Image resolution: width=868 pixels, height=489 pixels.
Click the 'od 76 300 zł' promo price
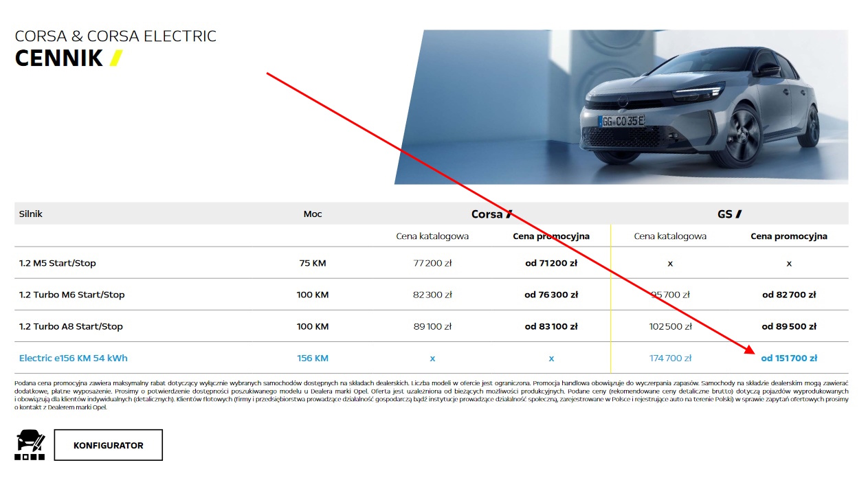pos(551,295)
